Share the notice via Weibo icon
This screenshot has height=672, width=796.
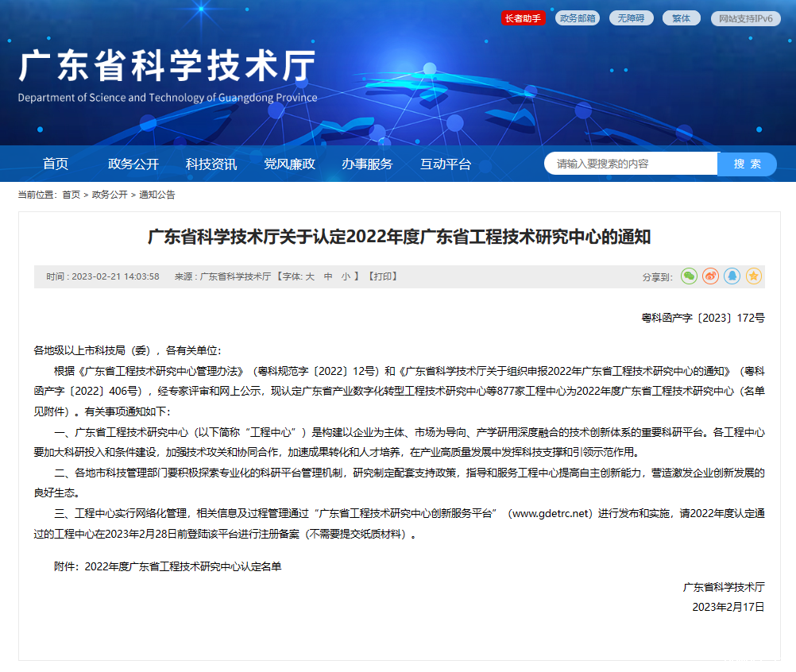pyautogui.click(x=711, y=276)
